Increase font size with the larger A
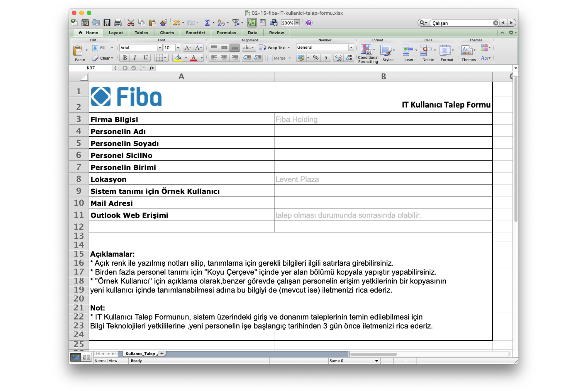This screenshot has height=391, width=588. tap(187, 47)
